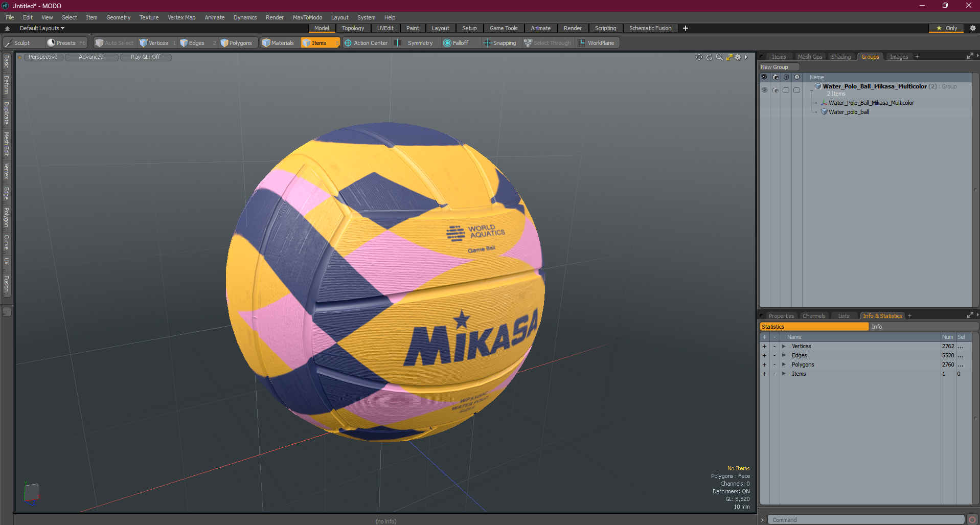Image resolution: width=980 pixels, height=525 pixels.
Task: Open layout preferences gear at top right
Action: click(x=973, y=28)
